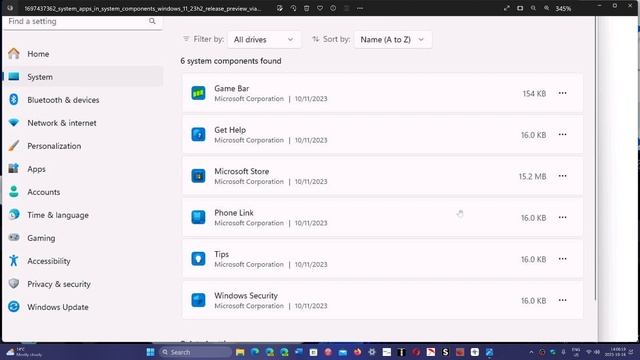Image resolution: width=640 pixels, height=360 pixels.
Task: Click the Accessibility figure icon
Action: (x=14, y=260)
